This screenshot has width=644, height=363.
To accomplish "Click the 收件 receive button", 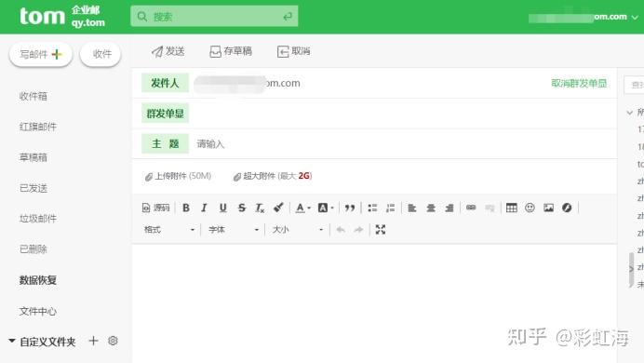I will [101, 54].
